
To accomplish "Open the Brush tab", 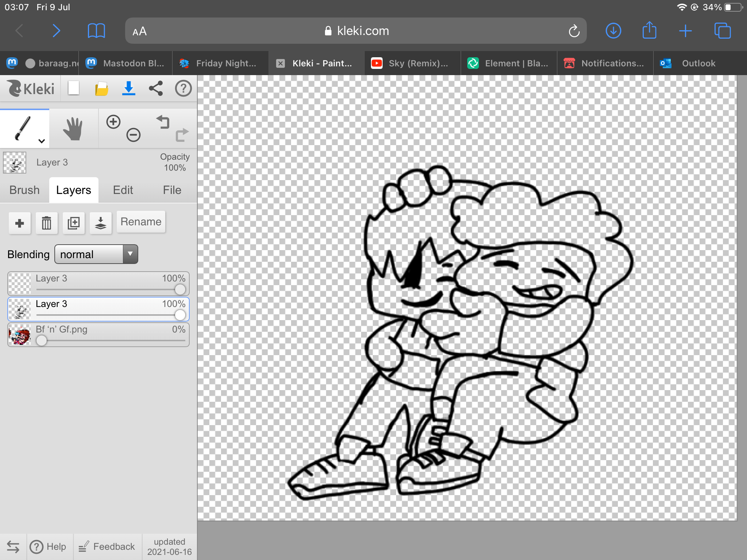I will [24, 190].
